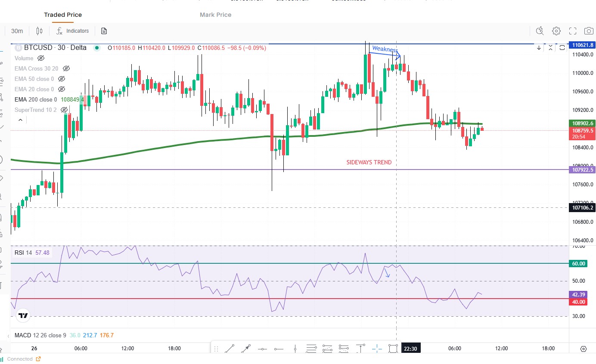Image resolution: width=596 pixels, height=364 pixels.
Task: Select the Traded Price tab
Action: click(x=63, y=15)
